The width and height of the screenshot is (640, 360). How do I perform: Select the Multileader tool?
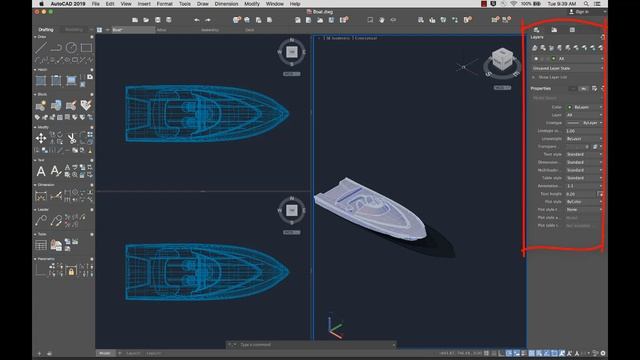[41, 221]
